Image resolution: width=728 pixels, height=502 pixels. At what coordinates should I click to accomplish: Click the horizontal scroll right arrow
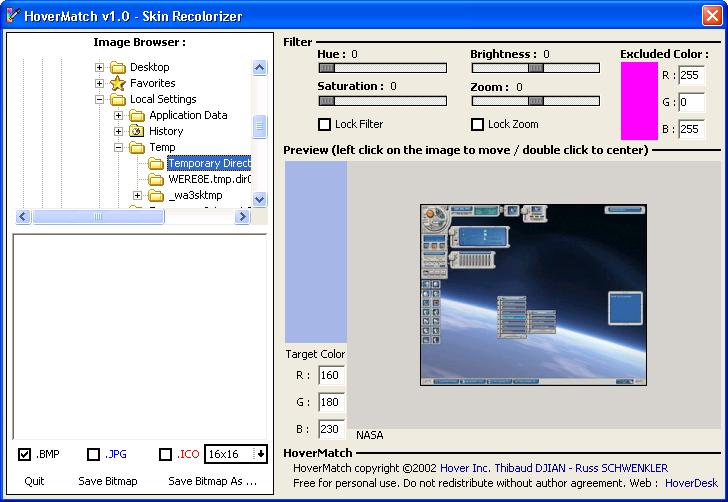[x=242, y=216]
